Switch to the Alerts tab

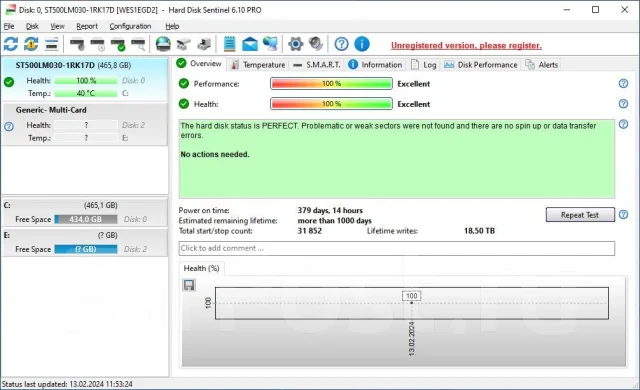click(542, 65)
